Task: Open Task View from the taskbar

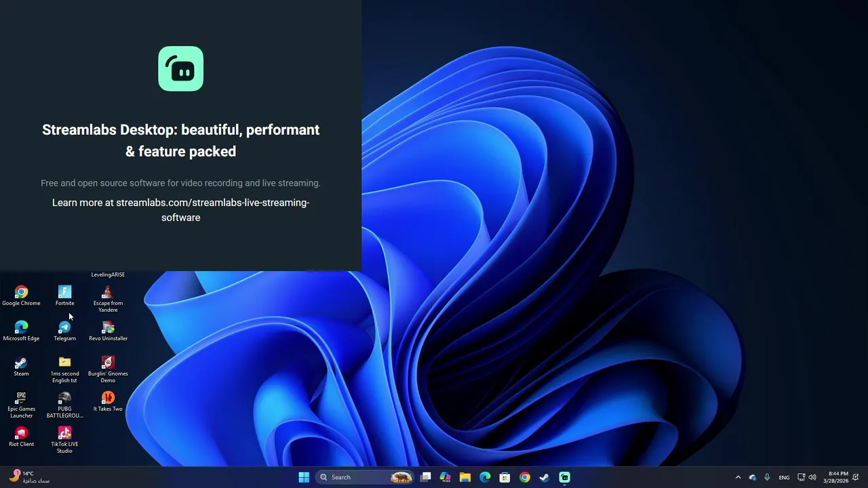Action: pos(426,477)
